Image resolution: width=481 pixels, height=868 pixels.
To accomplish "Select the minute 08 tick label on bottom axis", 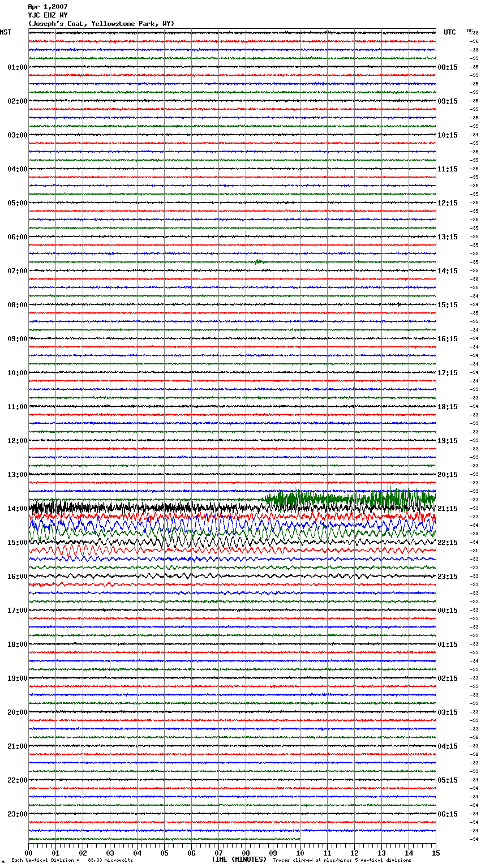I will pos(246,853).
